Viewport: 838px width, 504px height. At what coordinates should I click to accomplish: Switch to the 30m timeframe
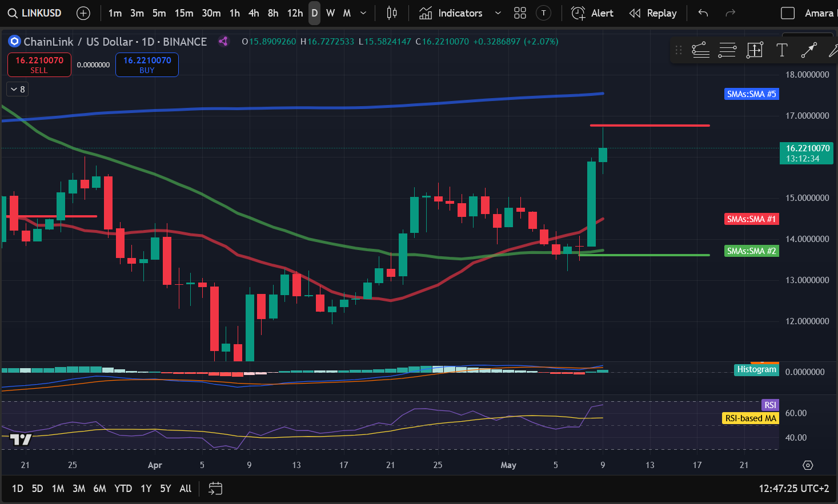(211, 13)
